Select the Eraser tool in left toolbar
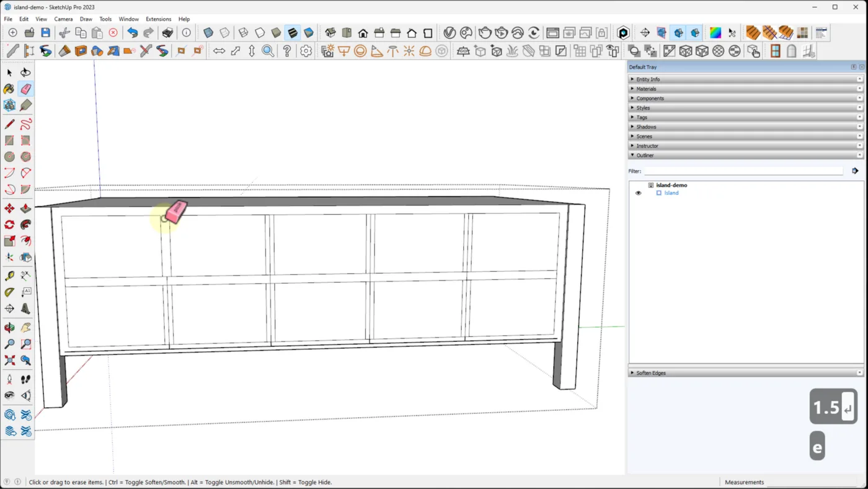This screenshot has height=489, width=868. pos(25,89)
